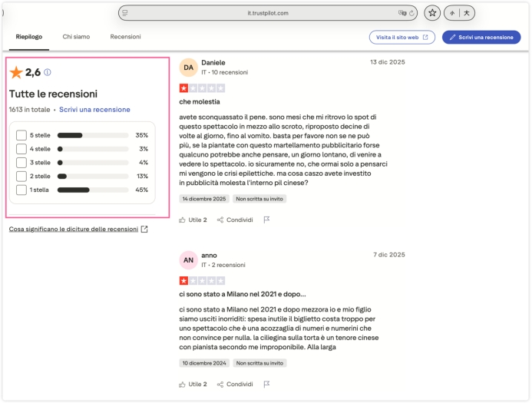The height and width of the screenshot is (403, 532).
Task: Check the 3 stelle filter checkbox
Action: 21,163
